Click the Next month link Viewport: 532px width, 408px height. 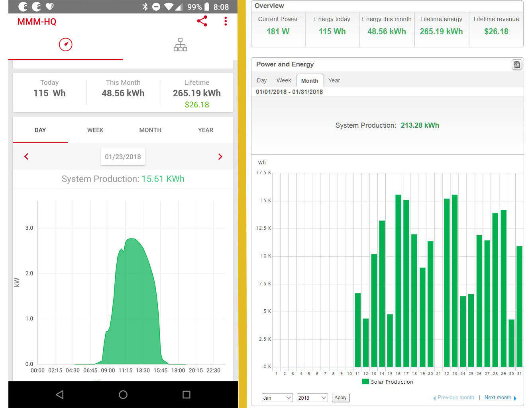pyautogui.click(x=498, y=398)
